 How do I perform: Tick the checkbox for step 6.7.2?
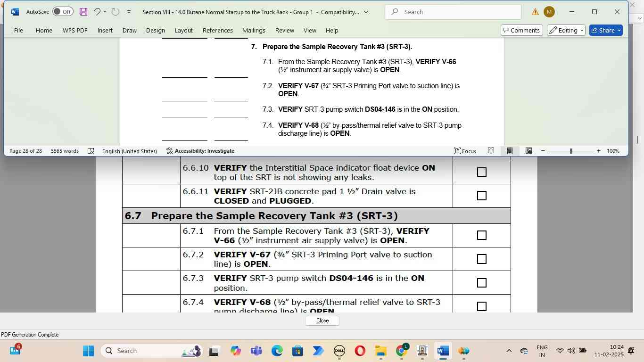(481, 259)
